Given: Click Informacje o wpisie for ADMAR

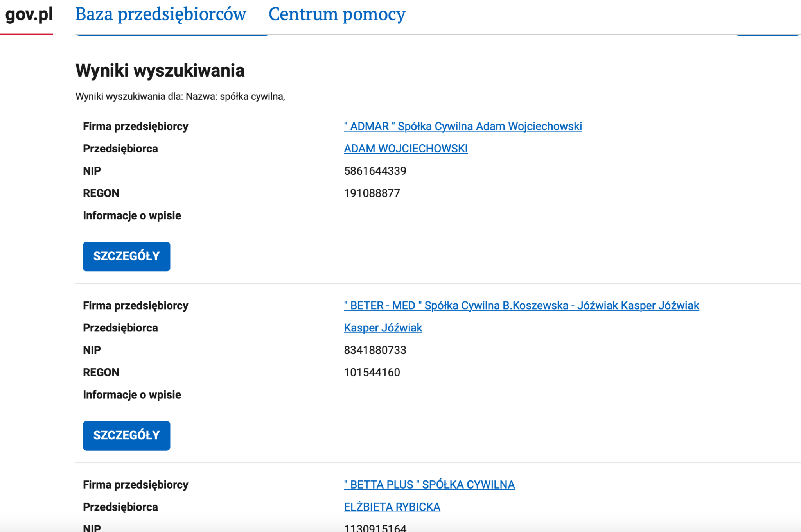Looking at the screenshot, I should point(132,215).
